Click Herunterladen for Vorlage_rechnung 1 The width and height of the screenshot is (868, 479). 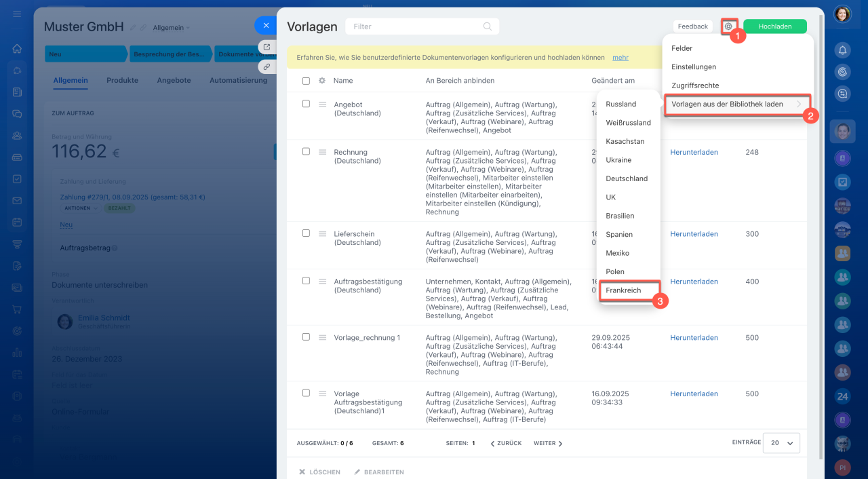(x=694, y=337)
